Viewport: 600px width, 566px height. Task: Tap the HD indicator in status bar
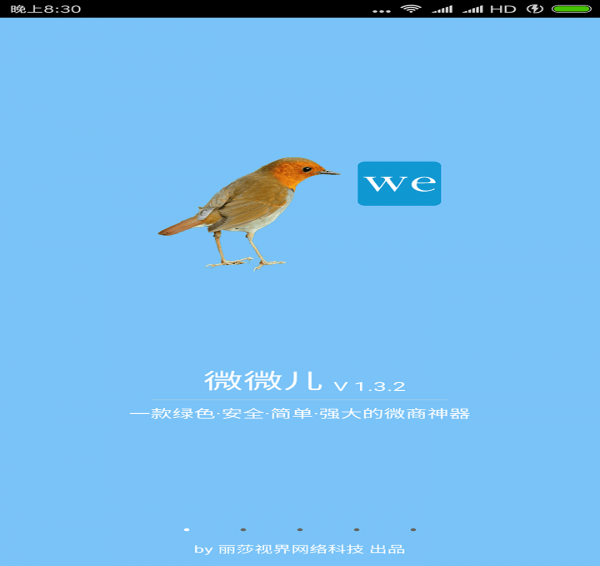[x=503, y=9]
